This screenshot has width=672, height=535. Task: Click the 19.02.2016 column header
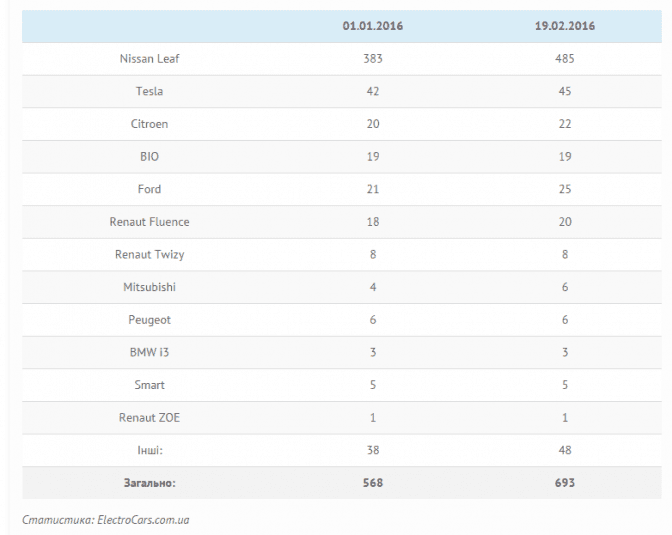point(564,26)
